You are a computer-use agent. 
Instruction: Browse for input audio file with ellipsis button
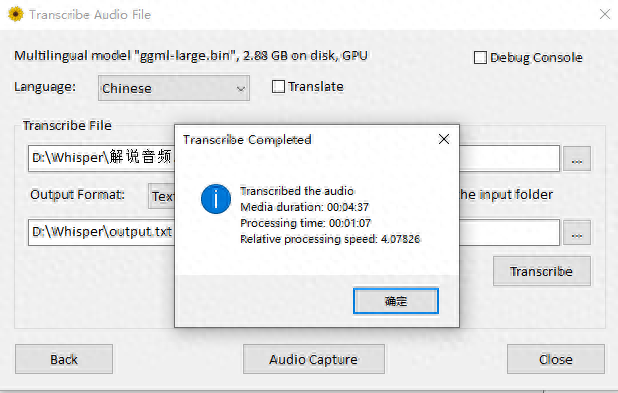(577, 158)
